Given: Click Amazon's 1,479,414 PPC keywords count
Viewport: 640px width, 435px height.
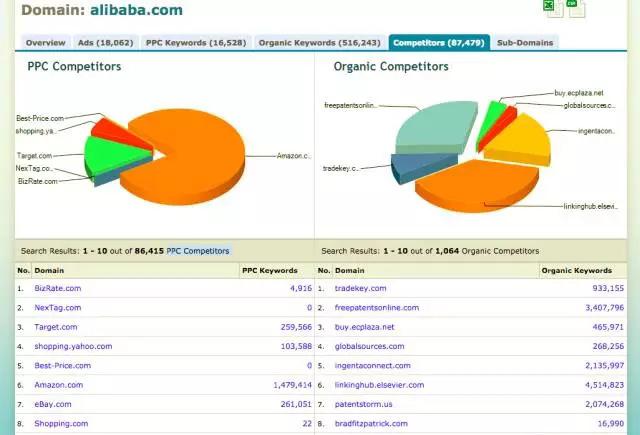Looking at the screenshot, I should [x=292, y=385].
